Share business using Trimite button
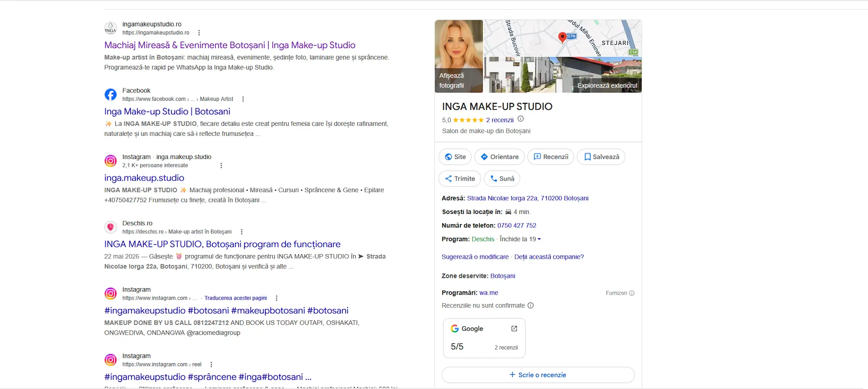The height and width of the screenshot is (389, 868). pos(460,178)
